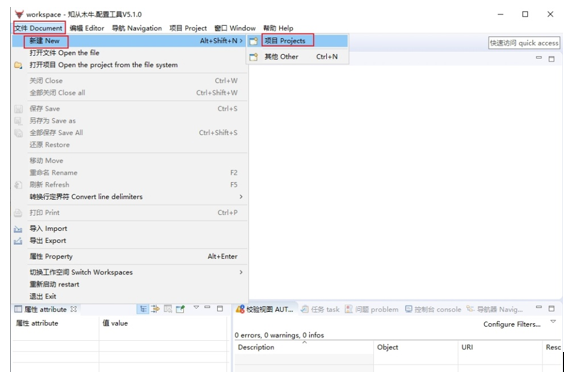Click the refresh icon beside 刷新 Refresh
575x384 pixels.
pos(18,185)
